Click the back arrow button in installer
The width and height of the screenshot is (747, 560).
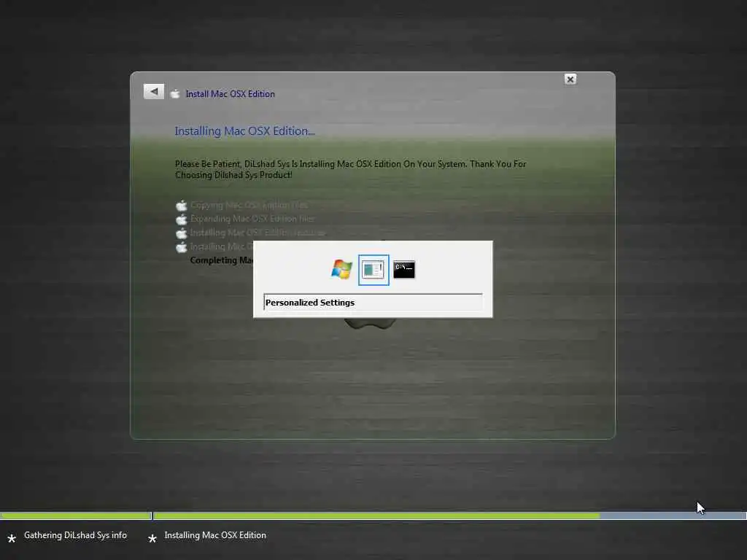pos(154,91)
